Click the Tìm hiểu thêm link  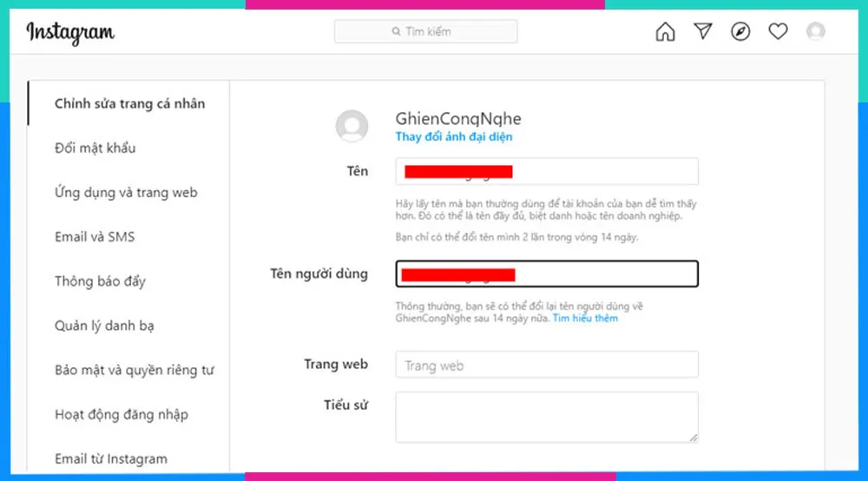point(585,319)
